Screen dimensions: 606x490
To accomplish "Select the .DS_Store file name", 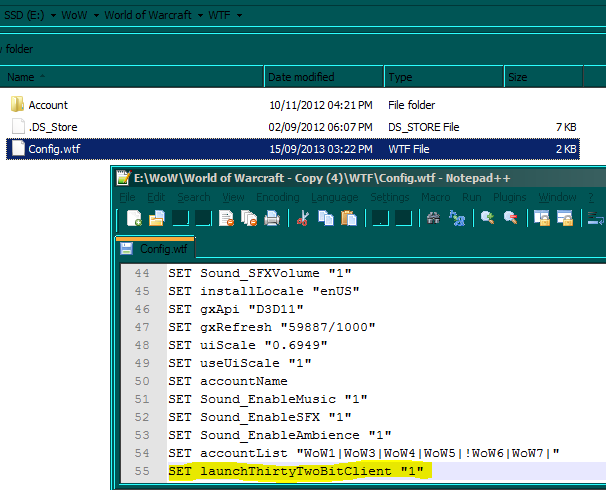I will 53,127.
